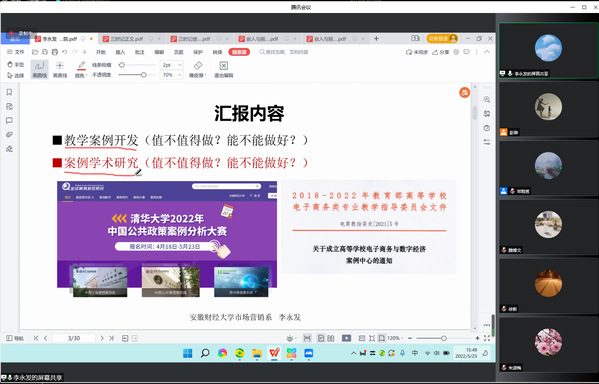Open the 开始 ribbon tab

point(101,52)
